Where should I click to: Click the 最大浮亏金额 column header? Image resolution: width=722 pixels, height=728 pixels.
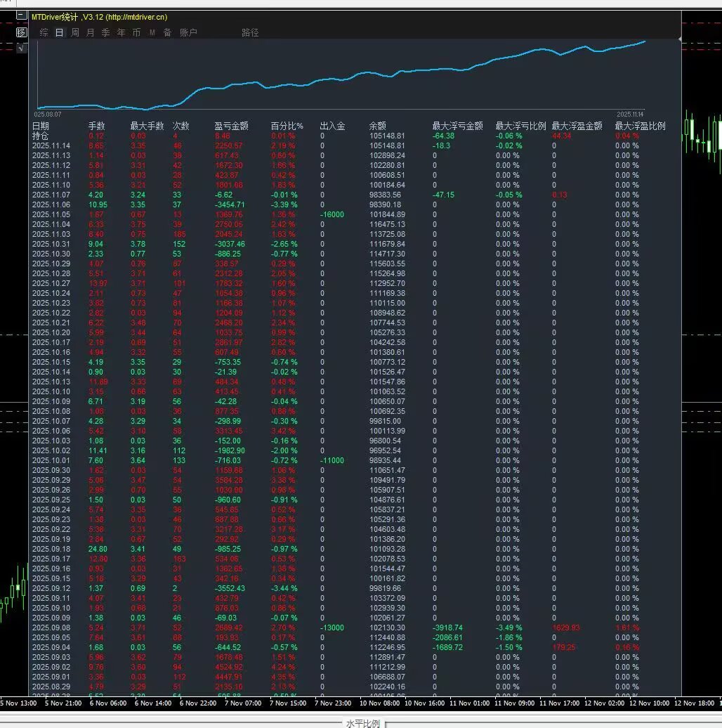tap(457, 126)
